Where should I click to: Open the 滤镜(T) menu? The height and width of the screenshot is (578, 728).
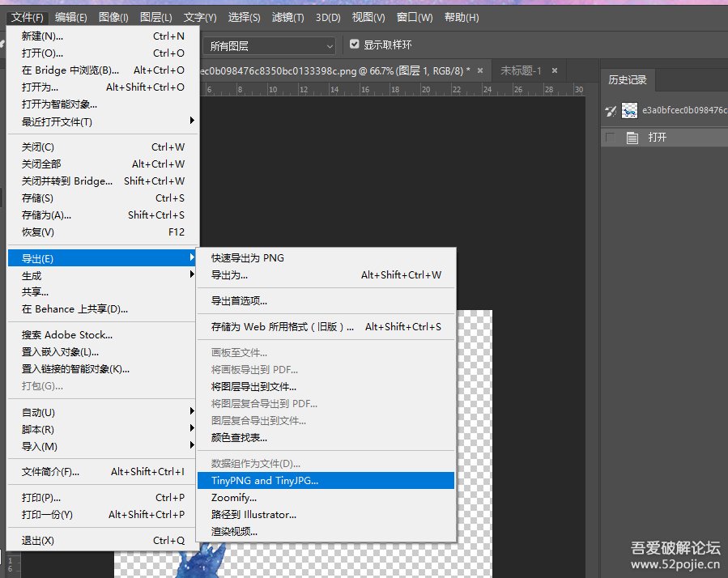[x=287, y=17]
